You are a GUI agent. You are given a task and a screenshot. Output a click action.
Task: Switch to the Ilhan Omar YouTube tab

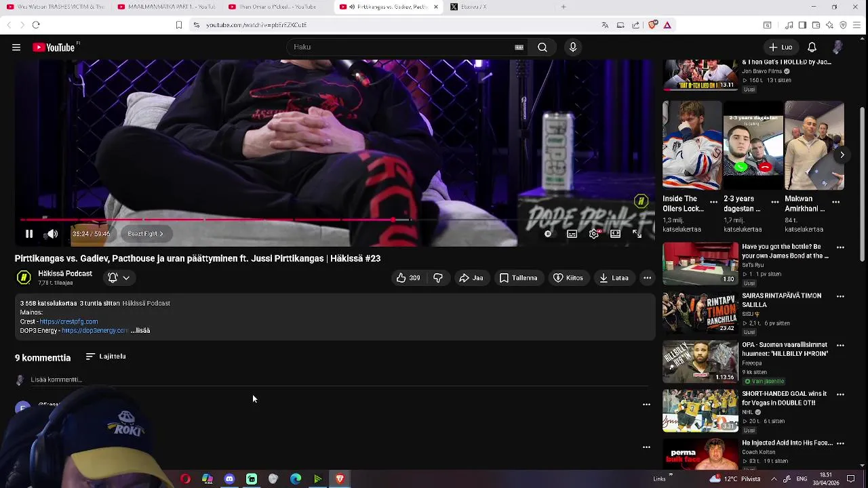click(x=277, y=7)
